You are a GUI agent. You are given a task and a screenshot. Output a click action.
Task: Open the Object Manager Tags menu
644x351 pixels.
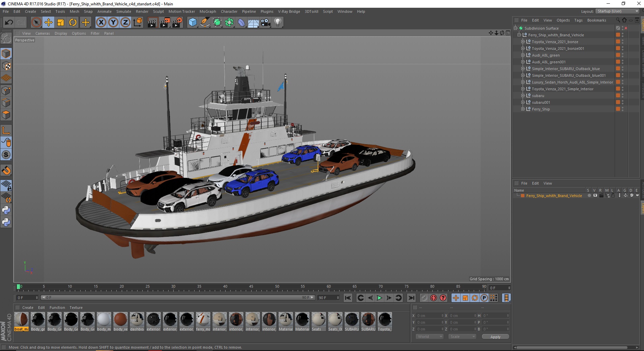pos(578,20)
